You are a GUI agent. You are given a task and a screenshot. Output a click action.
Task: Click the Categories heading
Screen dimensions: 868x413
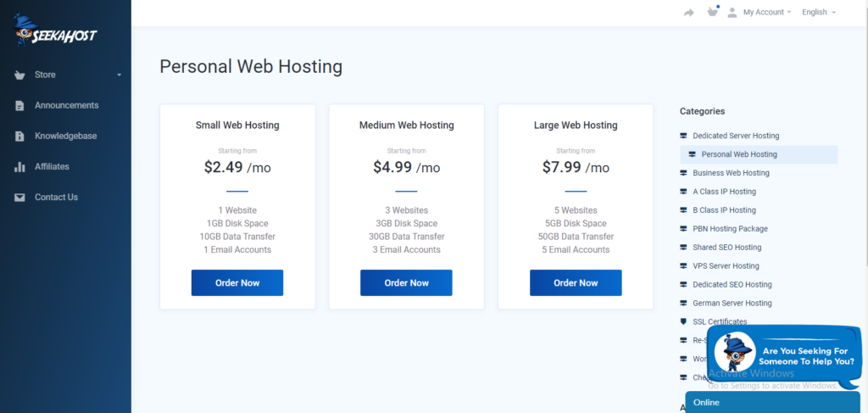702,111
